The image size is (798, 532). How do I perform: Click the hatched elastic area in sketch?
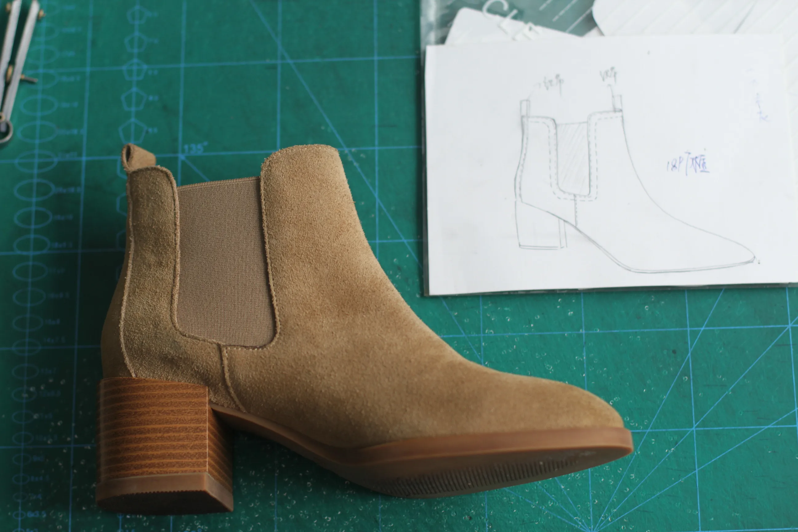[x=573, y=159]
